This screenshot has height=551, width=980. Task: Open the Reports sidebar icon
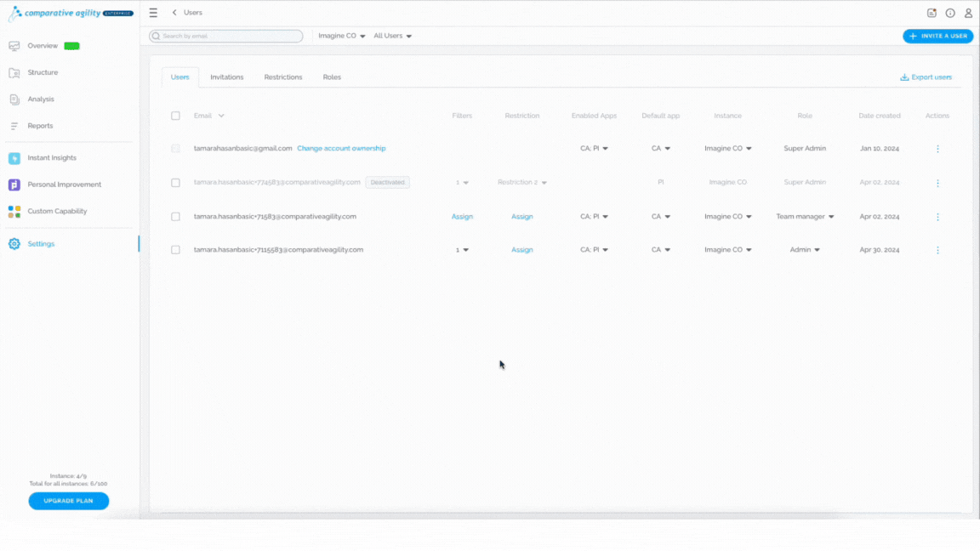tap(14, 126)
